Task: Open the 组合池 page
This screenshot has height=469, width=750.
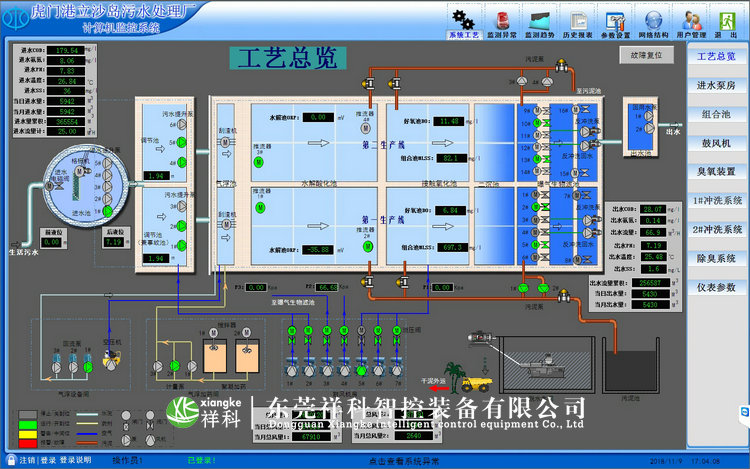Action: coord(716,115)
